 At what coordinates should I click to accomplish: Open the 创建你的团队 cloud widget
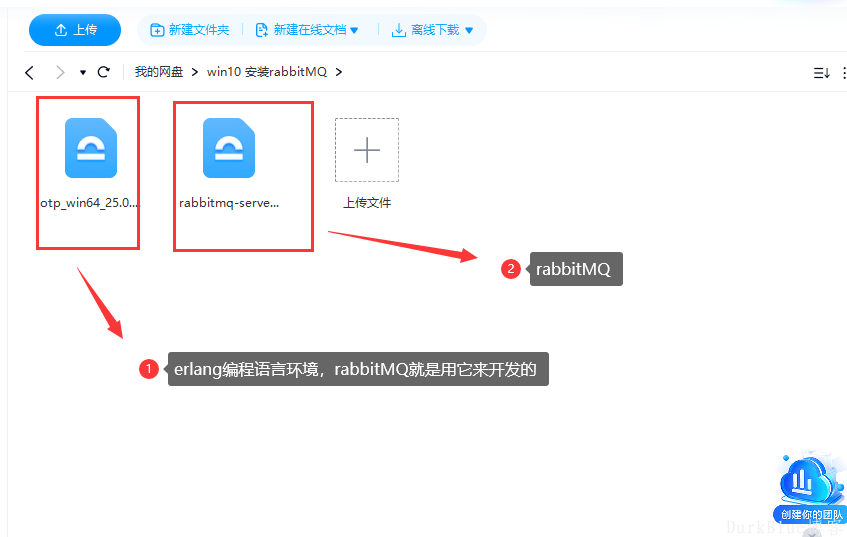pyautogui.click(x=810, y=489)
